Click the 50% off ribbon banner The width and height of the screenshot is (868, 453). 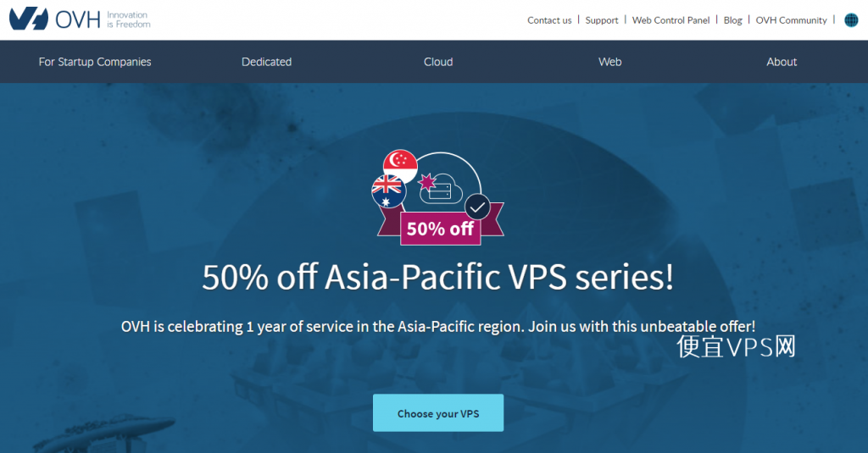click(x=441, y=228)
